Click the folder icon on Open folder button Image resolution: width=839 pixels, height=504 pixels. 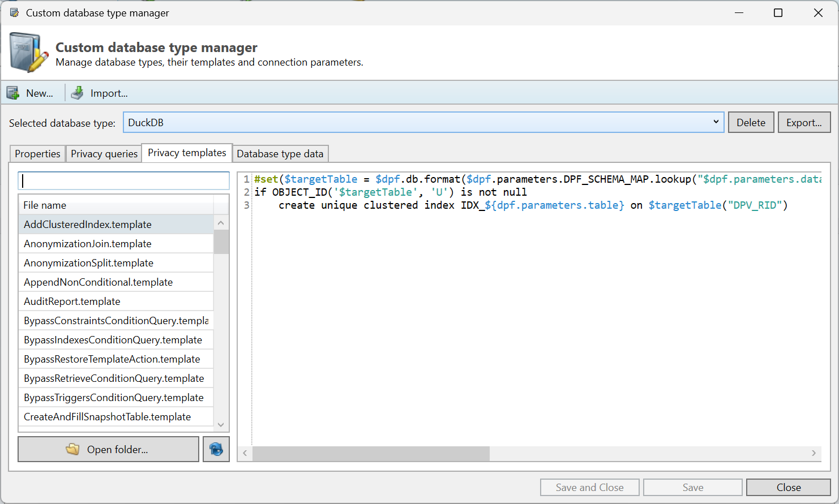coord(72,449)
